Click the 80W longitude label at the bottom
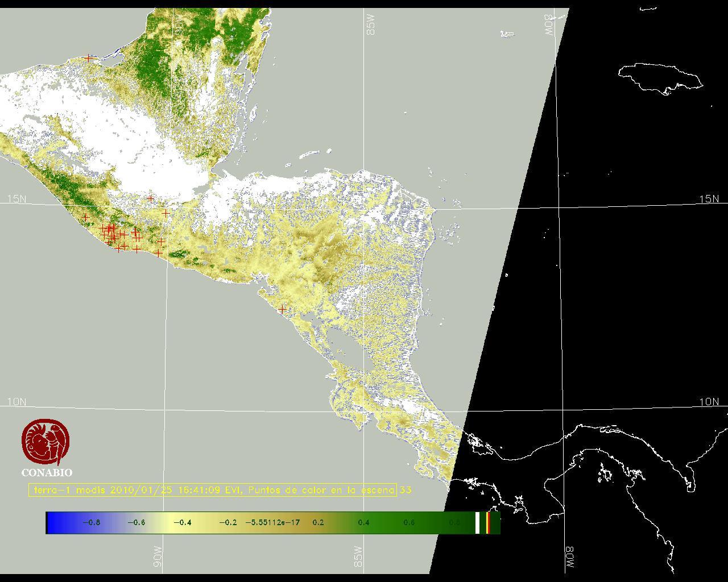Screen dimensions: 728x582 coord(570,558)
